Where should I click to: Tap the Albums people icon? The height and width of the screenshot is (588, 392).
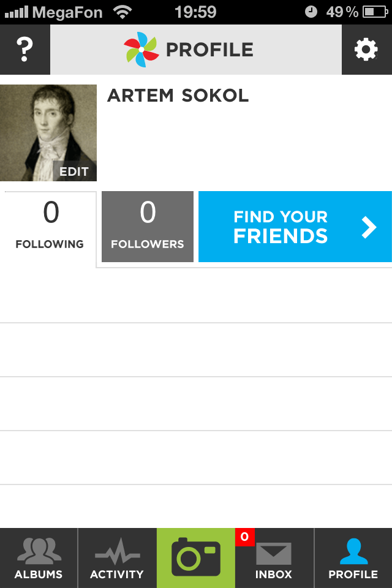click(x=39, y=551)
